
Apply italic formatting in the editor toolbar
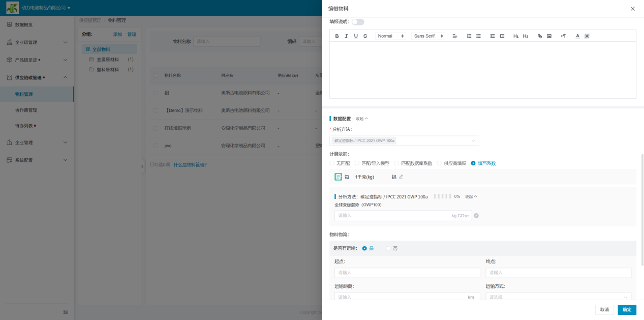[346, 36]
